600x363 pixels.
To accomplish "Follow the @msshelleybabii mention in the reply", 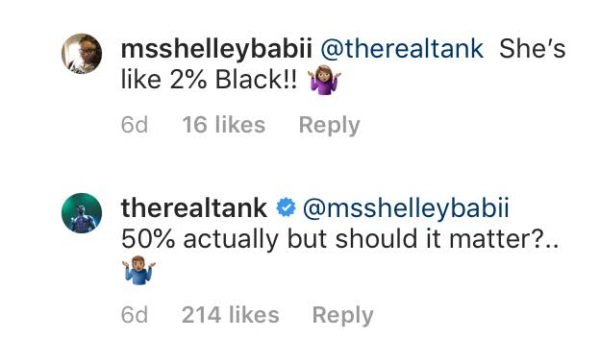I will [x=406, y=209].
